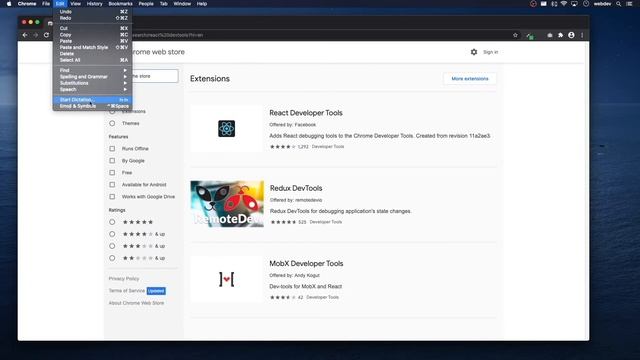This screenshot has width=640, height=360.
Task: Expand the Spelling and Grammar submenu
Action: [92, 77]
